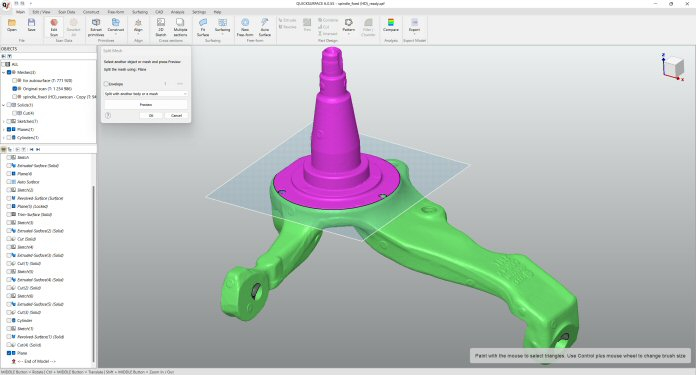Open the Analysis ribbon tab

178,12
